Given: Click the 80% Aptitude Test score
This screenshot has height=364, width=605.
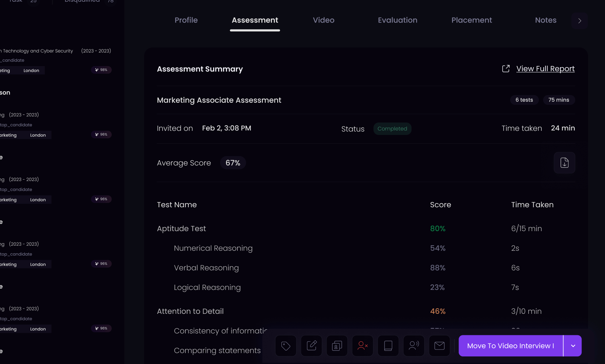Looking at the screenshot, I should [x=437, y=229].
